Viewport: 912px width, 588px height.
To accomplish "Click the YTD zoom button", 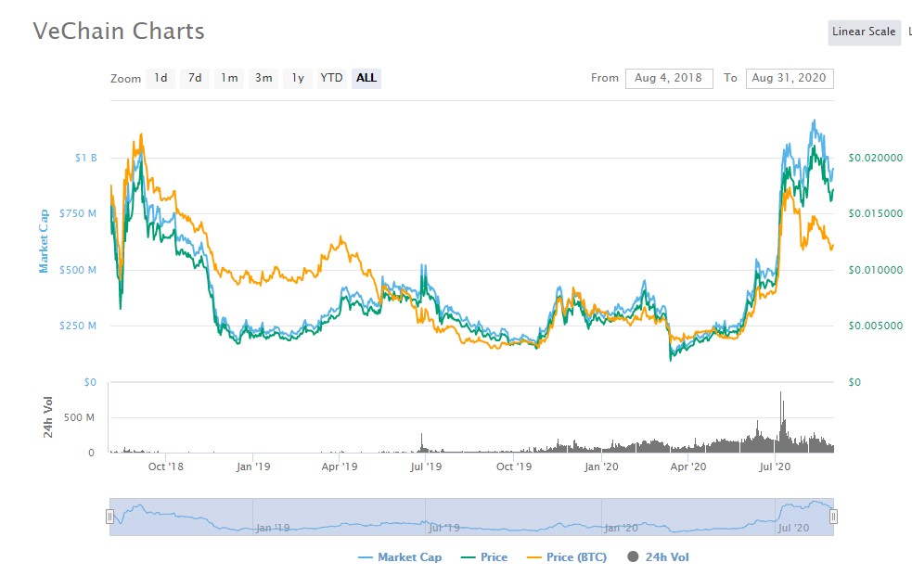I will click(331, 78).
